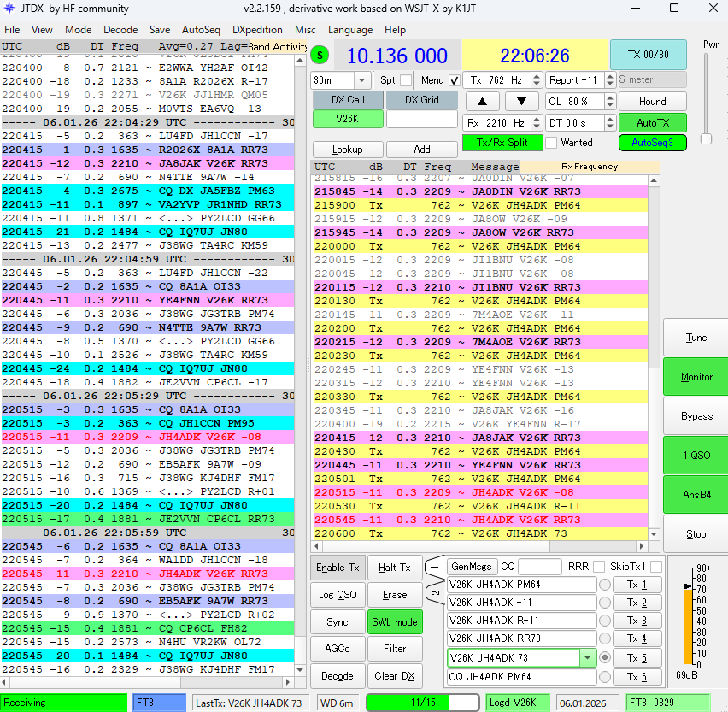Enable the Spt checkbox
Screen dimensions: 728x712
406,80
